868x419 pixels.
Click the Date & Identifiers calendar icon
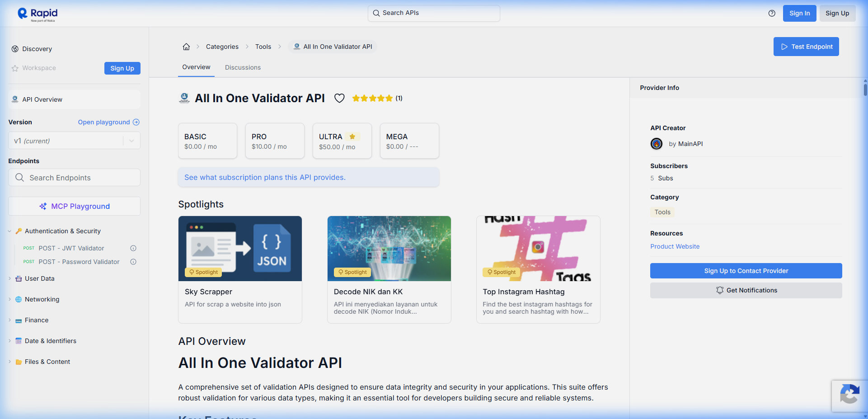[19, 341]
